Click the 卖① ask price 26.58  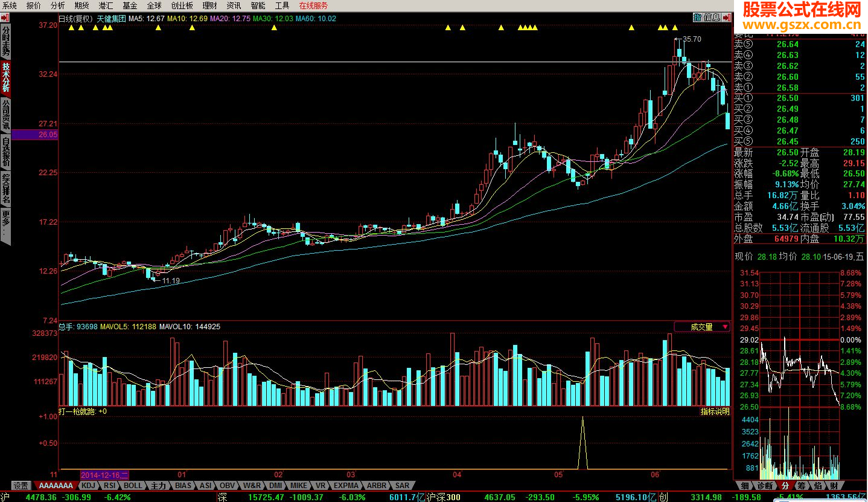pyautogui.click(x=787, y=88)
